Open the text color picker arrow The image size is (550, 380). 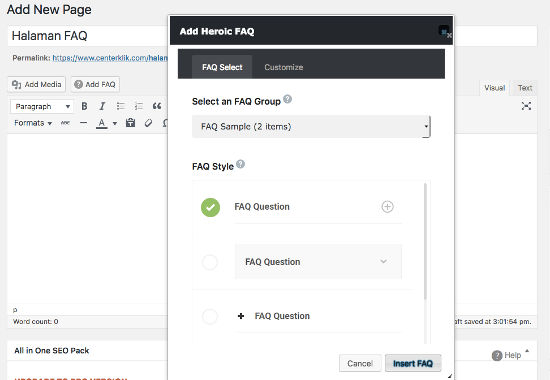pyautogui.click(x=115, y=123)
